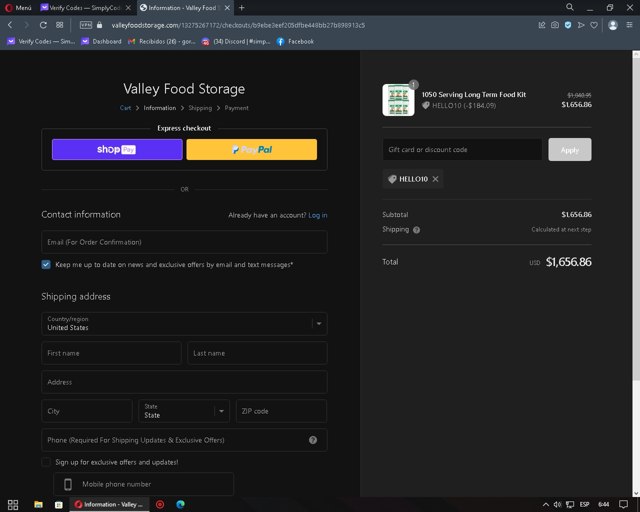Open Microsoft Edge from the taskbar
This screenshot has width=640, height=512.
coord(180,505)
